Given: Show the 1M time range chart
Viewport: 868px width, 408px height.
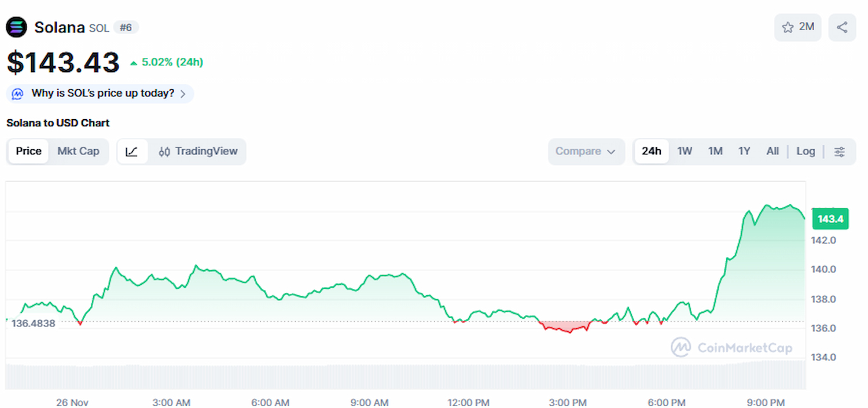Looking at the screenshot, I should [x=715, y=152].
